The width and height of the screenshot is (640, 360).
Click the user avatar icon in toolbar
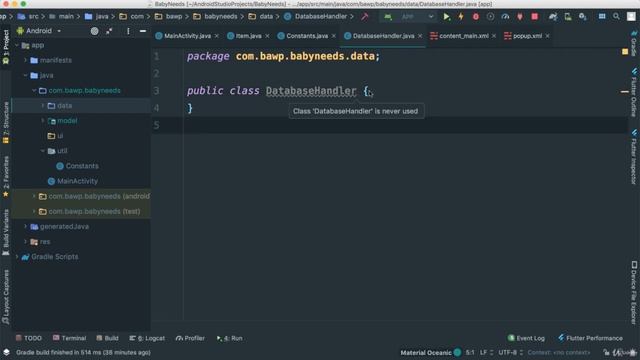(x=631, y=17)
